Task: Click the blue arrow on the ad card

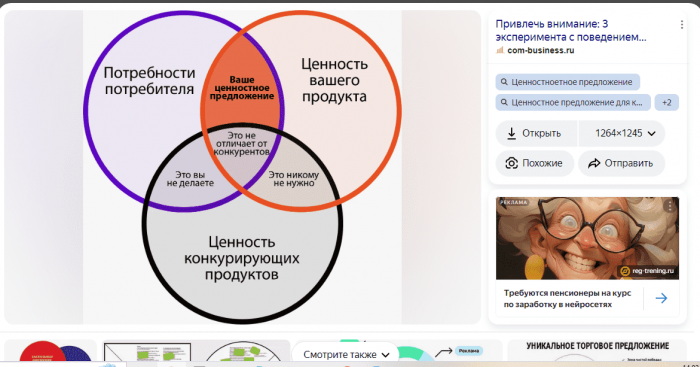Action: point(662,298)
